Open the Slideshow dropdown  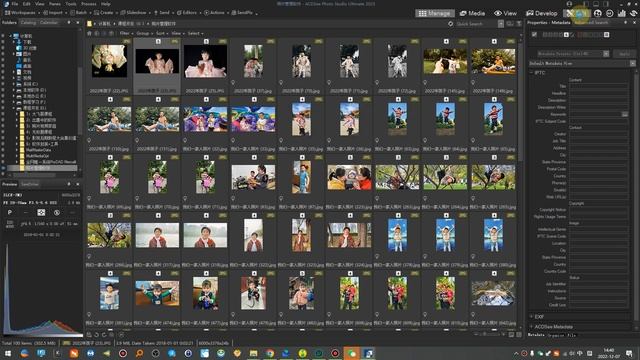tap(136, 13)
